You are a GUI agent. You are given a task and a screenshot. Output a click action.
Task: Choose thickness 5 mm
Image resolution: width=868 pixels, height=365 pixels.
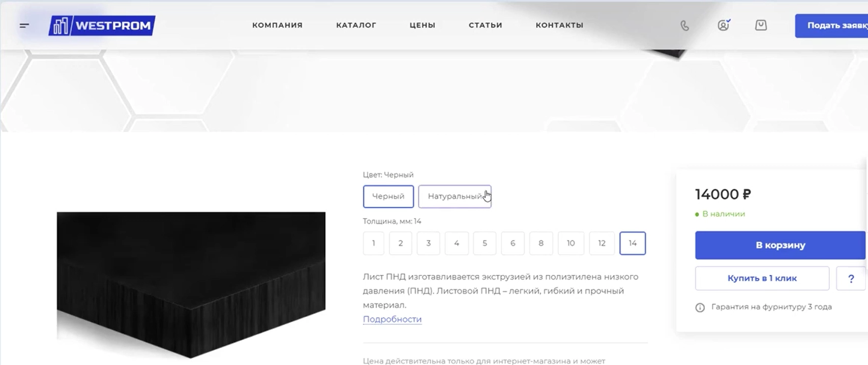coord(485,244)
